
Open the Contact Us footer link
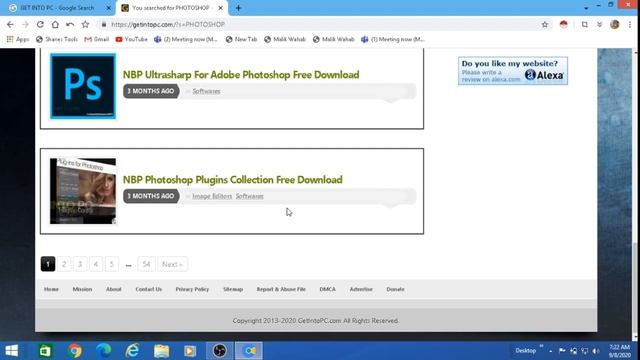pyautogui.click(x=149, y=289)
